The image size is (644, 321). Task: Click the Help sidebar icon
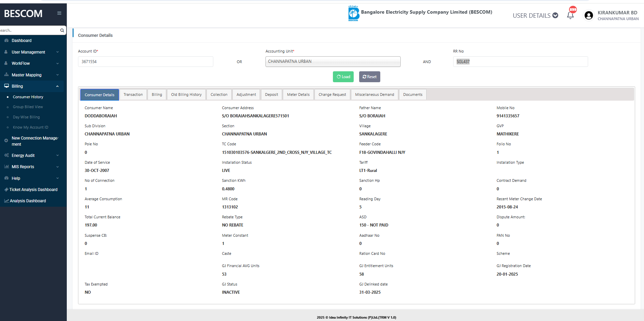click(x=6, y=178)
